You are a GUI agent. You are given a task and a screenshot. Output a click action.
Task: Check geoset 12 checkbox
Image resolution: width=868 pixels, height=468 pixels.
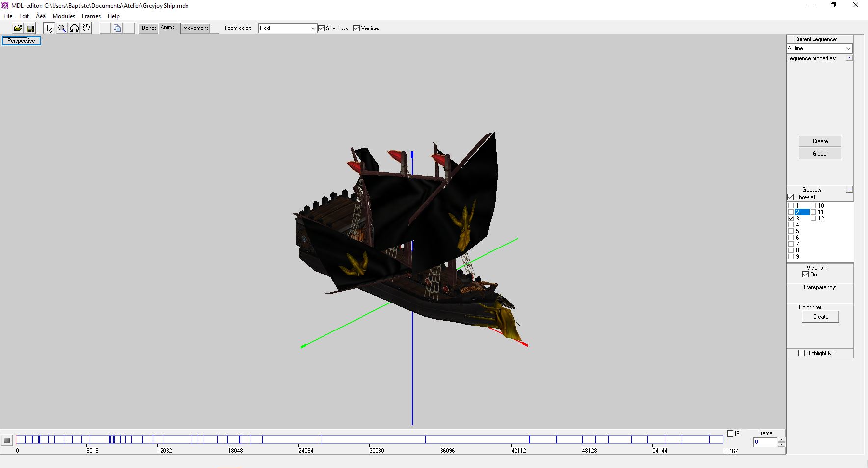click(x=813, y=219)
